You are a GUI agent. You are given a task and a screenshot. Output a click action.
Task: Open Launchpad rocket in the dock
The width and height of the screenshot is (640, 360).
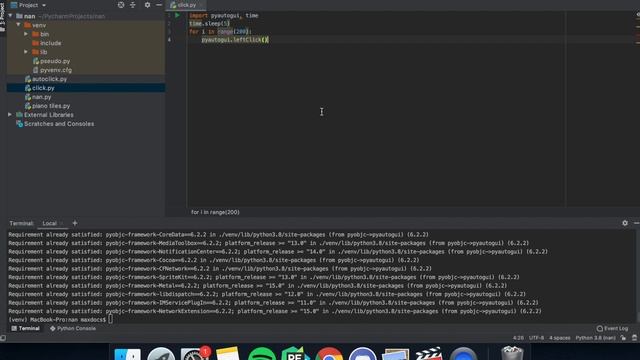pyautogui.click(x=161, y=354)
